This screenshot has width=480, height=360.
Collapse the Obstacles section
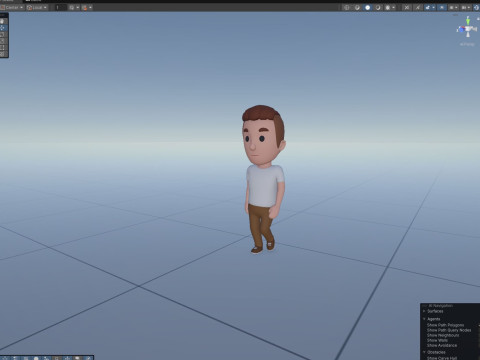[x=424, y=352]
